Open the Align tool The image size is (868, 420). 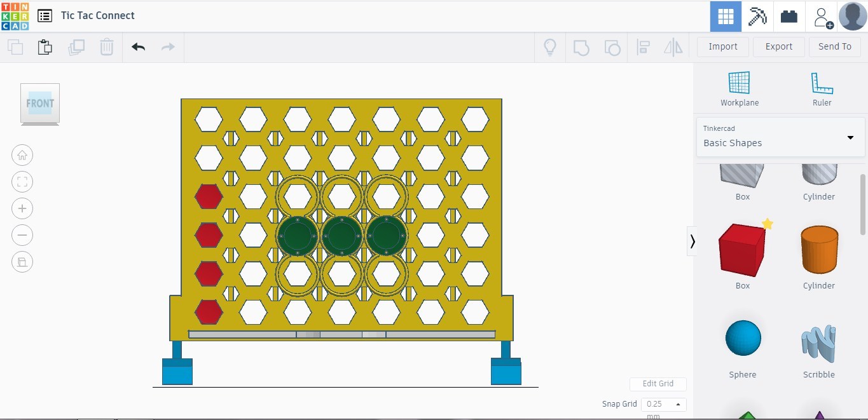tap(643, 46)
